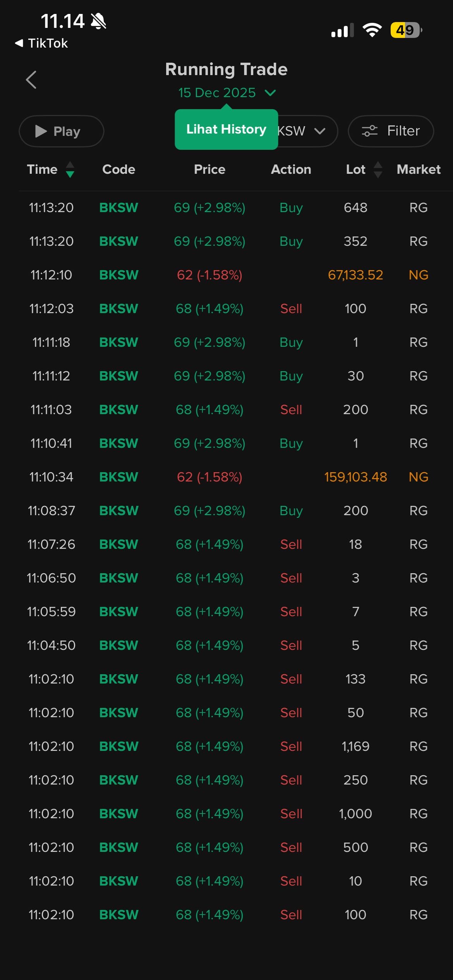Tap the Price column header
Viewport: 453px width, 980px height.
[x=209, y=170]
